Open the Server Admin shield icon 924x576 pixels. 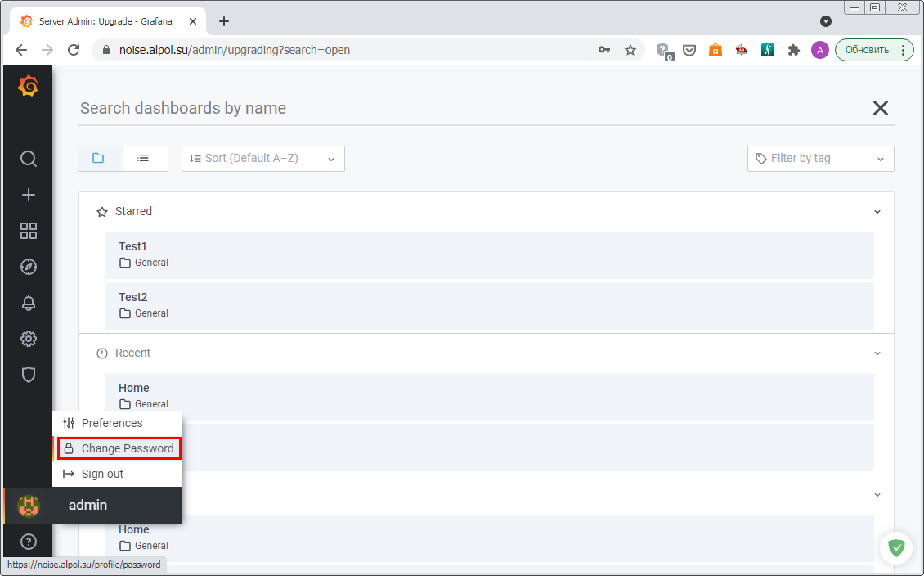[29, 375]
